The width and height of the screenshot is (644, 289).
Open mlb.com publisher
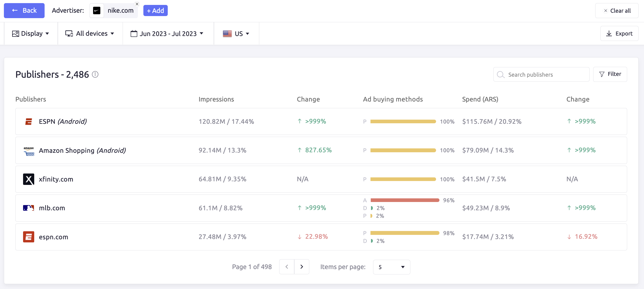tap(321, 208)
